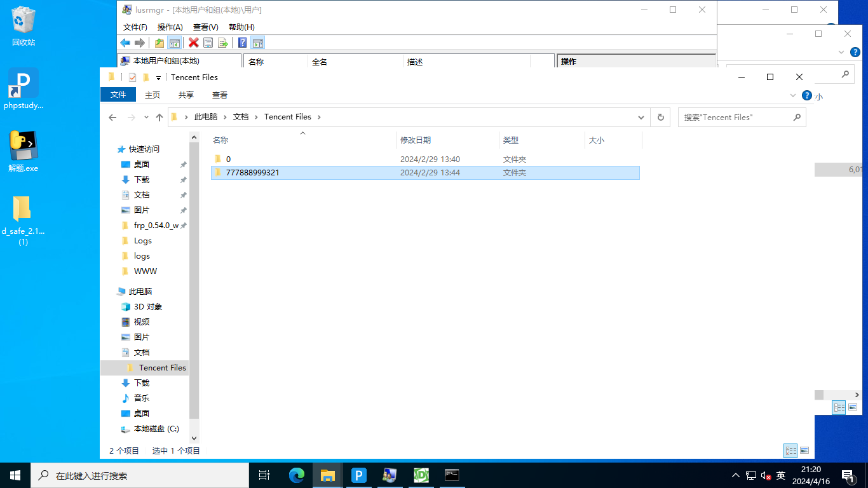868x488 pixels.
Task: Click the chevron after 文档 in the address bar
Action: [x=256, y=118]
